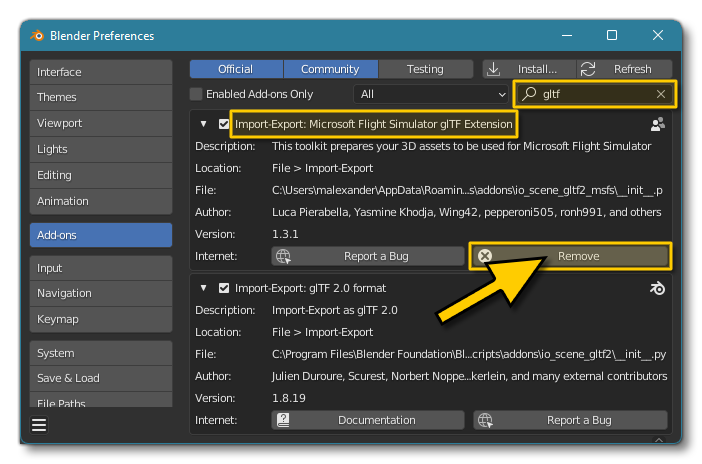Click Report a Bug for glTF 2.0 format
The image size is (702, 464).
pos(570,420)
